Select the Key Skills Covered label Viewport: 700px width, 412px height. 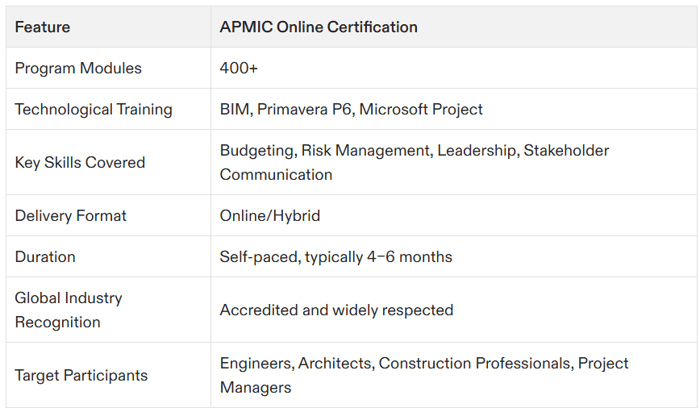point(80,162)
